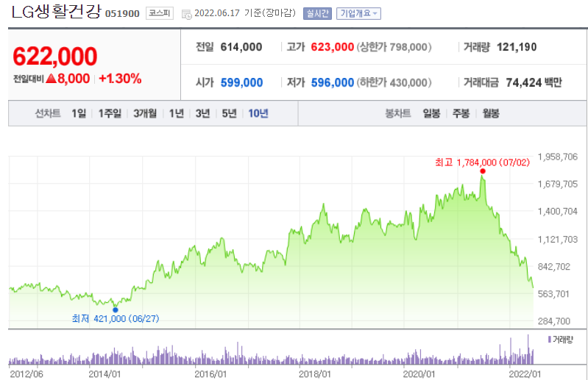Click the red up triangle 8,000 change value
588x380 pixels.
tap(68, 79)
